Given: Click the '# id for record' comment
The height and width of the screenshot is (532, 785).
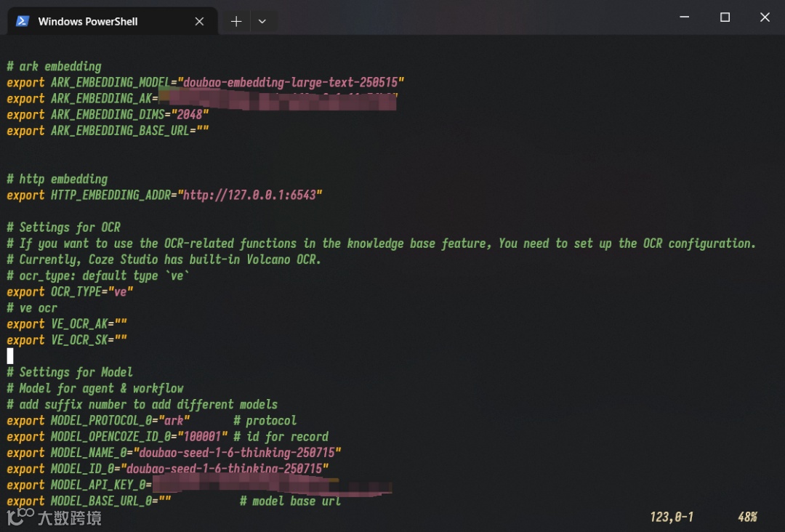Looking at the screenshot, I should 281,436.
